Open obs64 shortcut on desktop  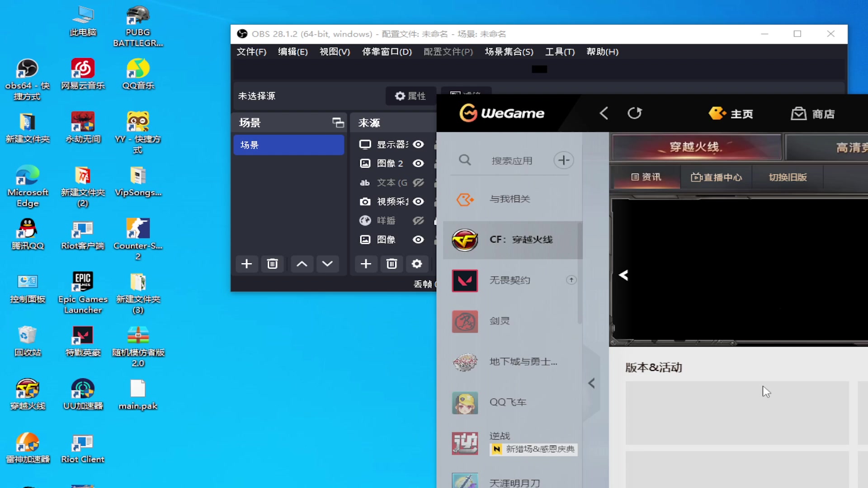tap(27, 80)
